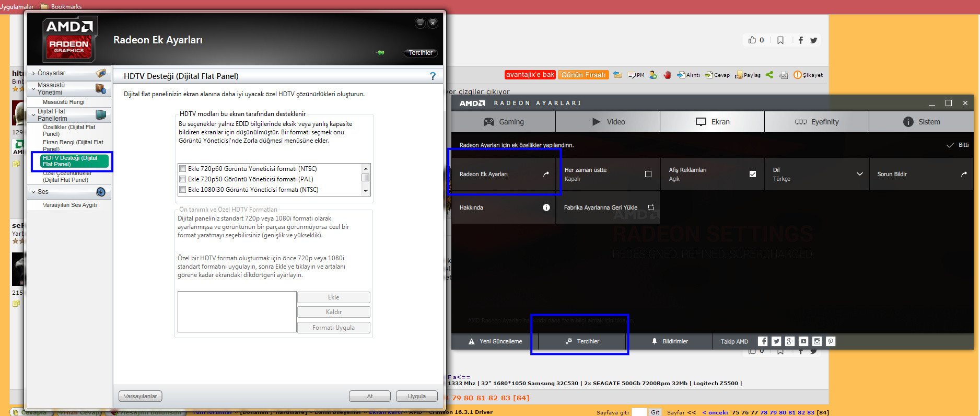
Task: Toggle Her zaman üstte checkbox
Action: (648, 174)
